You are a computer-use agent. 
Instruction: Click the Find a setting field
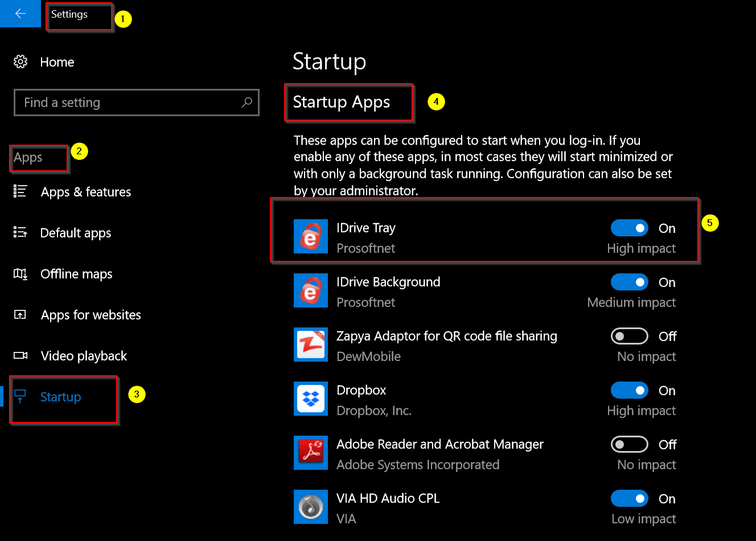point(128,103)
